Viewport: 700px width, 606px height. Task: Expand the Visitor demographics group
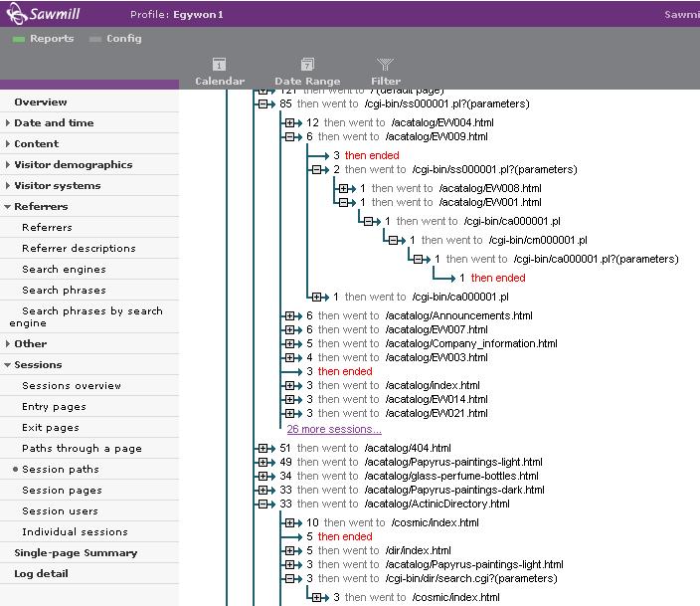tap(8, 164)
